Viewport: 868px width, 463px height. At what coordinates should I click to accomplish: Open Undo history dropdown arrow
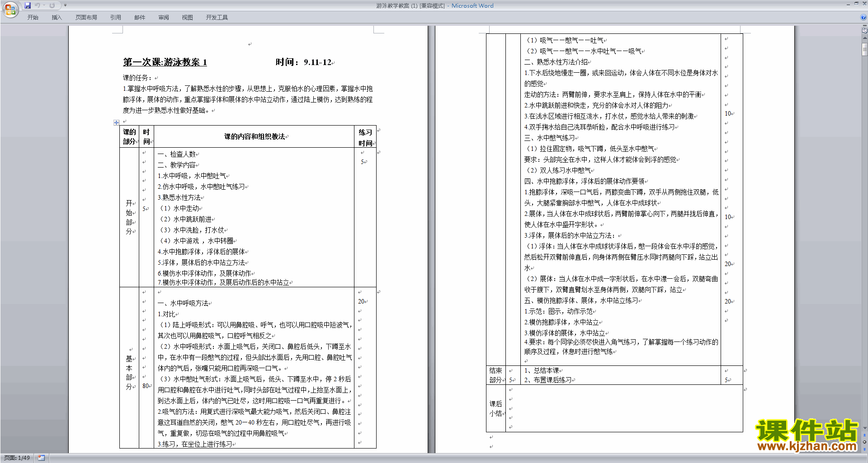click(x=44, y=5)
